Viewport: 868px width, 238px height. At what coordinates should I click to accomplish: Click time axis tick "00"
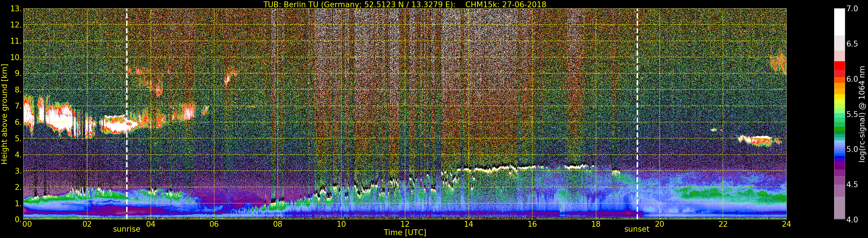pyautogui.click(x=27, y=224)
